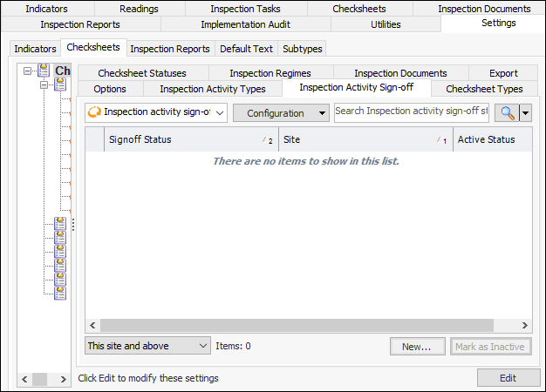Open the This site and above dropdown
Viewport: 546px width, 392px height.
(147, 345)
